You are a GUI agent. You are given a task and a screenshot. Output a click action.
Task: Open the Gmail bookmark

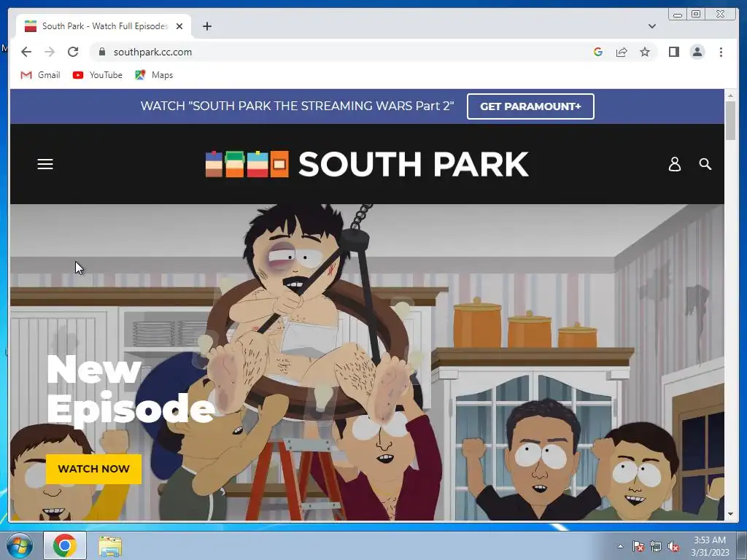point(40,75)
